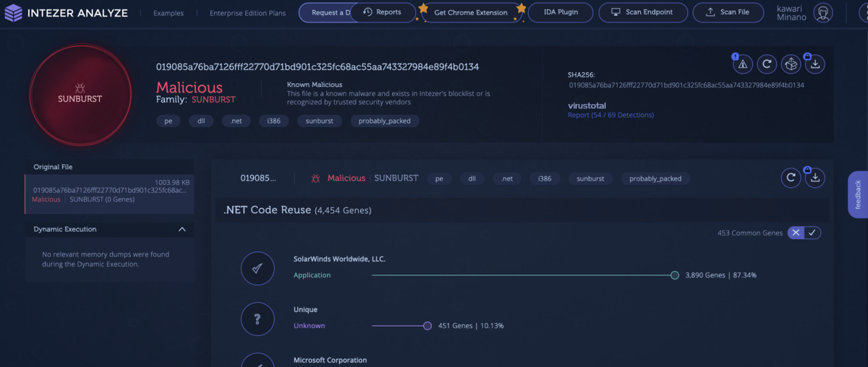Click the kawari Minano username

(791, 13)
